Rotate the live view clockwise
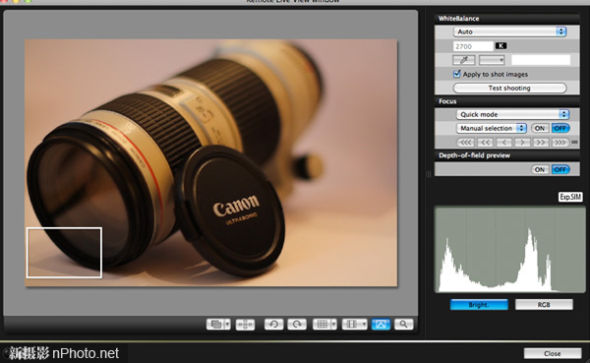 [297, 324]
